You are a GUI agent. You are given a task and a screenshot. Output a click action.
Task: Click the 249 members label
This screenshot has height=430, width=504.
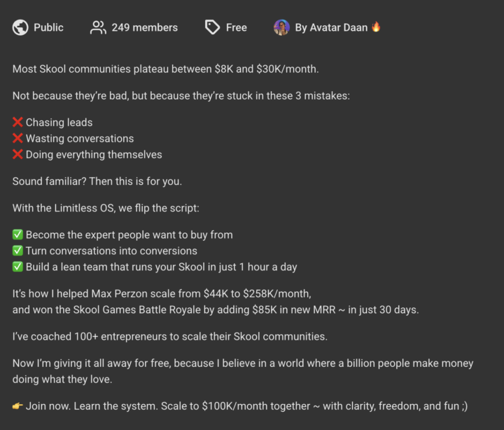pos(145,27)
